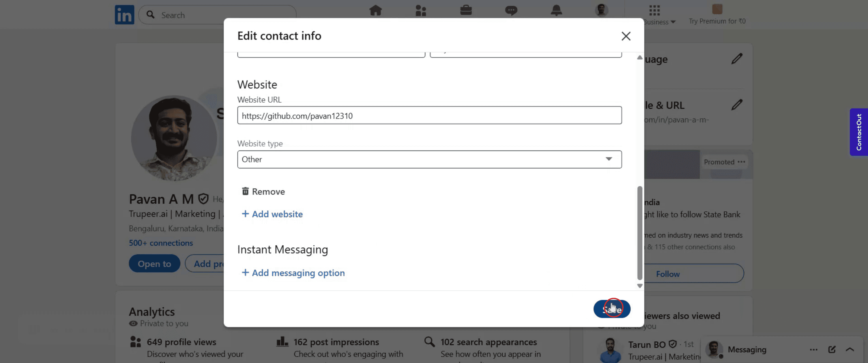Open the Jobs briefcase icon
Viewport: 868px width, 363px height.
(x=466, y=10)
